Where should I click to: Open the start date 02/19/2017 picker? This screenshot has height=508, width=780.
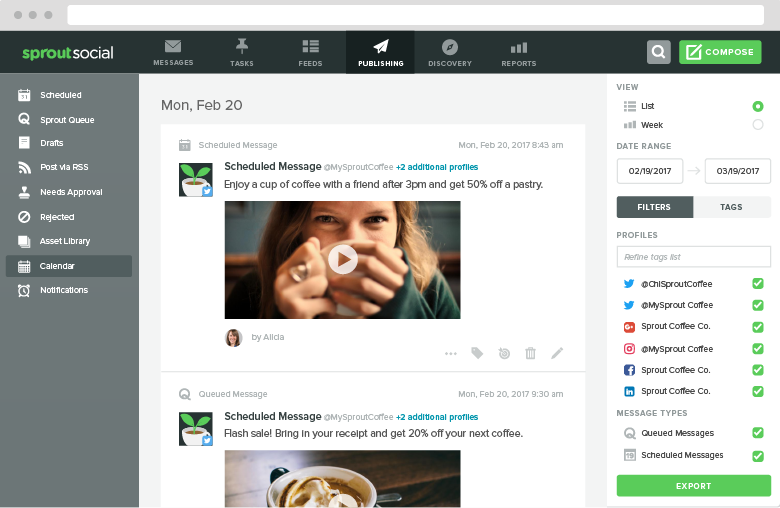(x=650, y=170)
